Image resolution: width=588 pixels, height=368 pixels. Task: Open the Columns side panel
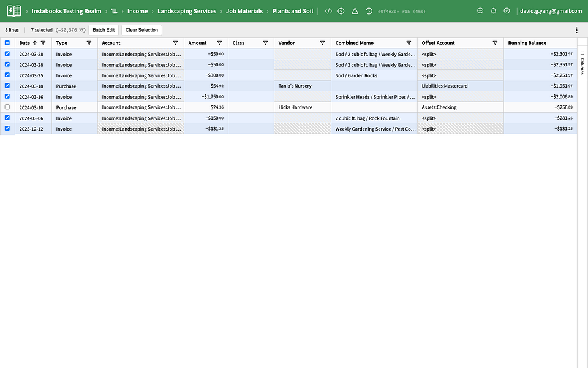(582, 63)
